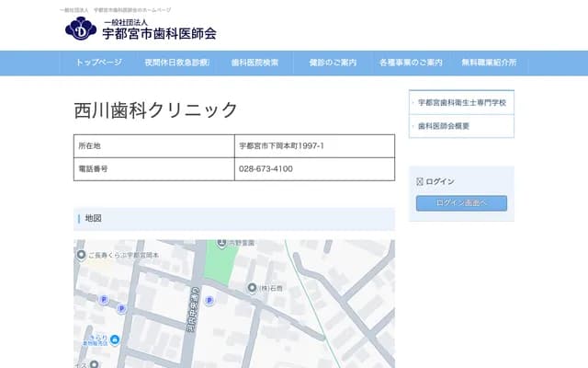Open 無料職業紹介所 navigation item
The image size is (588, 368).
pos(489,63)
